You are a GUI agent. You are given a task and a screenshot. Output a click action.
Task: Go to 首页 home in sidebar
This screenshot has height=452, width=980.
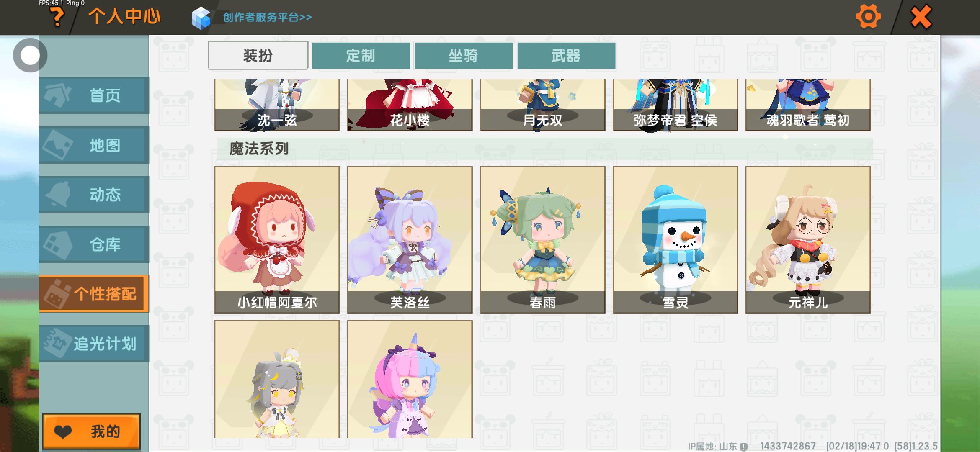(94, 95)
